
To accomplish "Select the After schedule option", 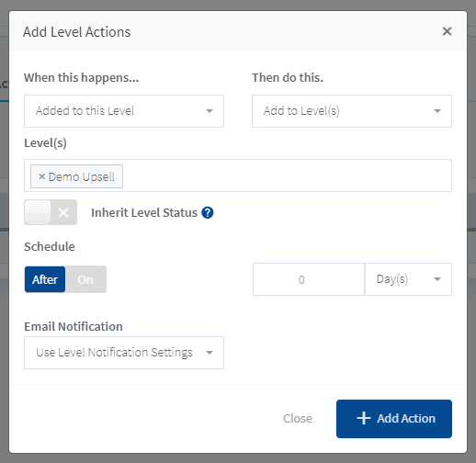I will tap(45, 279).
